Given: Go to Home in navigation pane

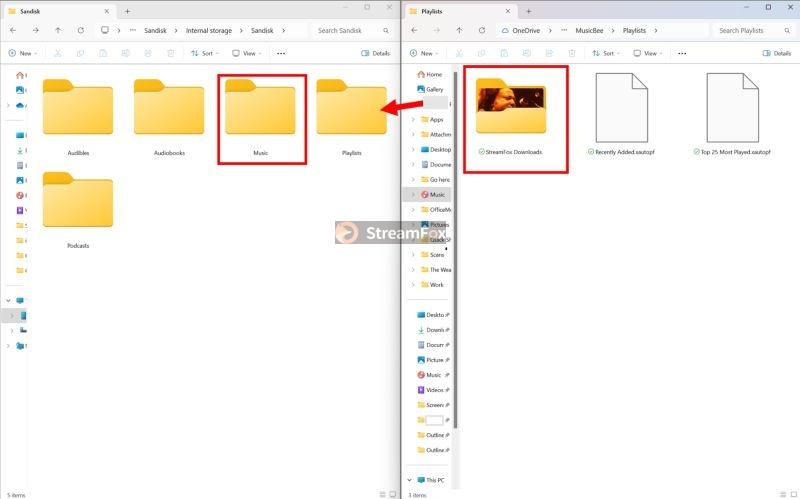Looking at the screenshot, I should coord(430,74).
